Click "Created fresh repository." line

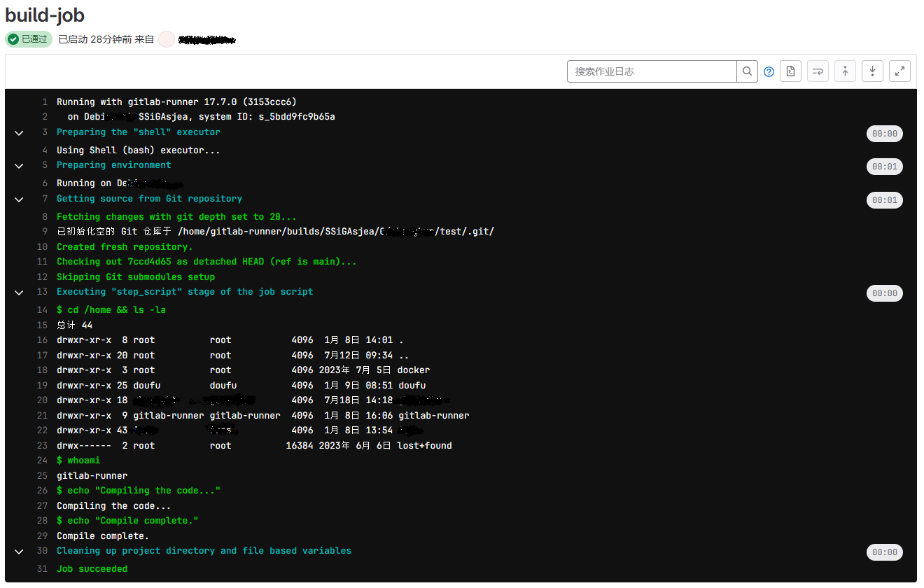125,247
